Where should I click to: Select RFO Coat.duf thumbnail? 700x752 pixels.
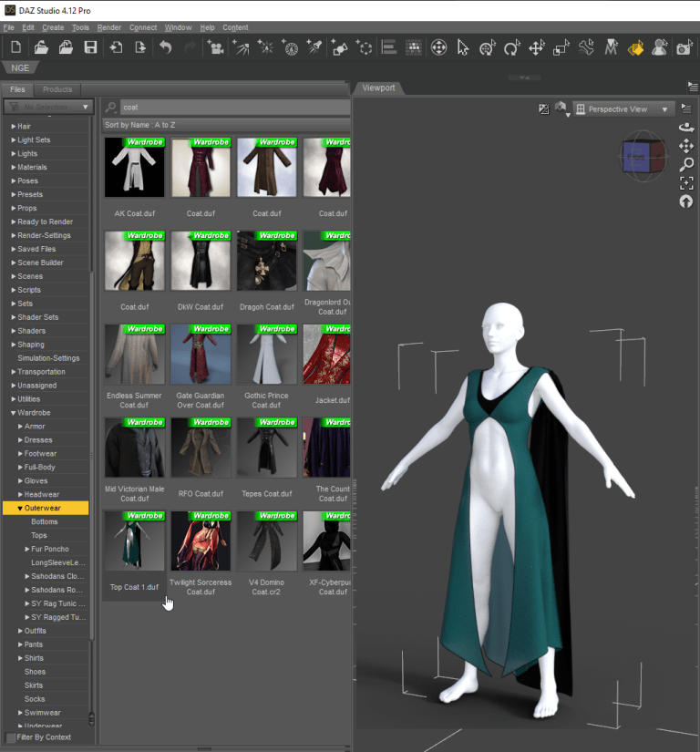201,448
